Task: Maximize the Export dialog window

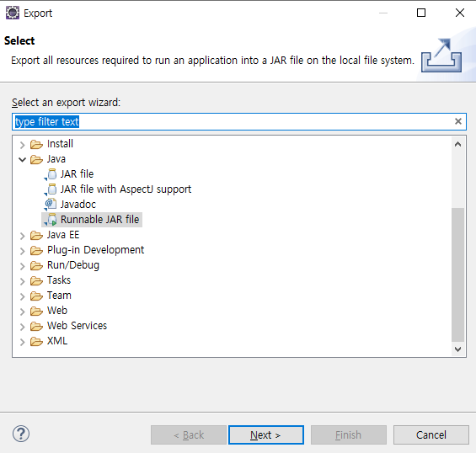Action: point(421,13)
